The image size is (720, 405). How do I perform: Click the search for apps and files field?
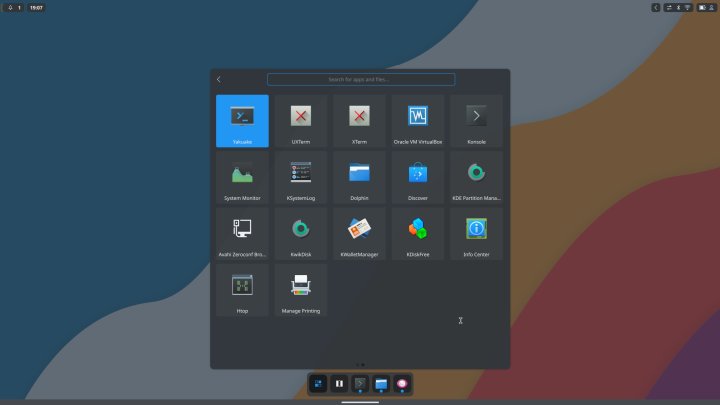tap(360, 79)
